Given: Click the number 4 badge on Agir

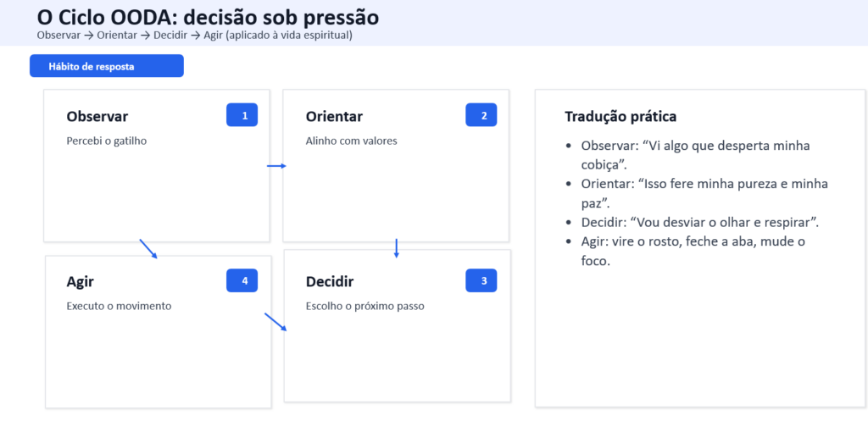Looking at the screenshot, I should point(242,281).
